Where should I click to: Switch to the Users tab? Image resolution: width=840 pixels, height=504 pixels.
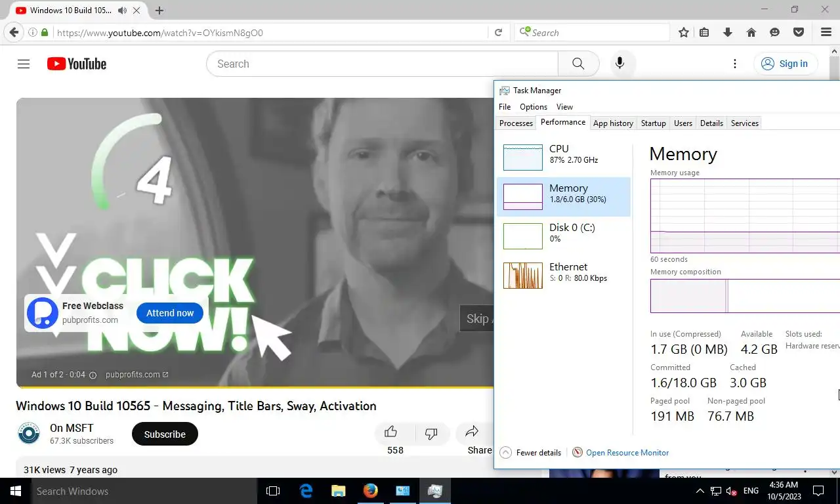click(x=683, y=123)
